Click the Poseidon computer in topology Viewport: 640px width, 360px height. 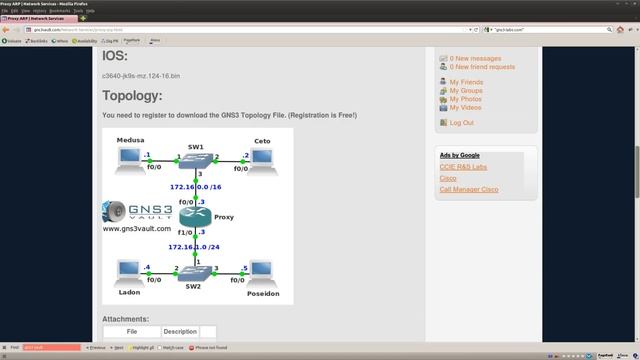pyautogui.click(x=261, y=274)
